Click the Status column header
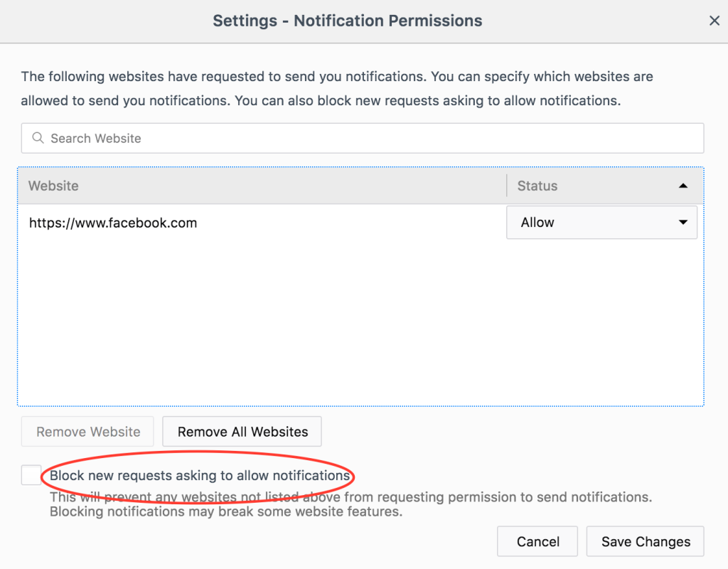This screenshot has width=728, height=569. point(537,185)
